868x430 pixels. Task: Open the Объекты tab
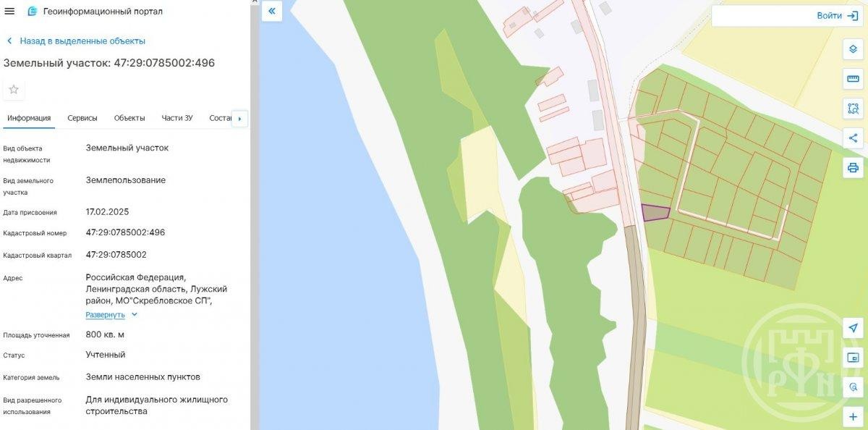click(x=129, y=118)
